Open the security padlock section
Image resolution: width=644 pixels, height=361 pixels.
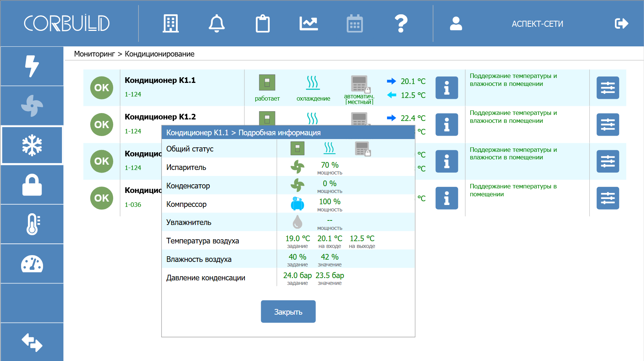(32, 185)
